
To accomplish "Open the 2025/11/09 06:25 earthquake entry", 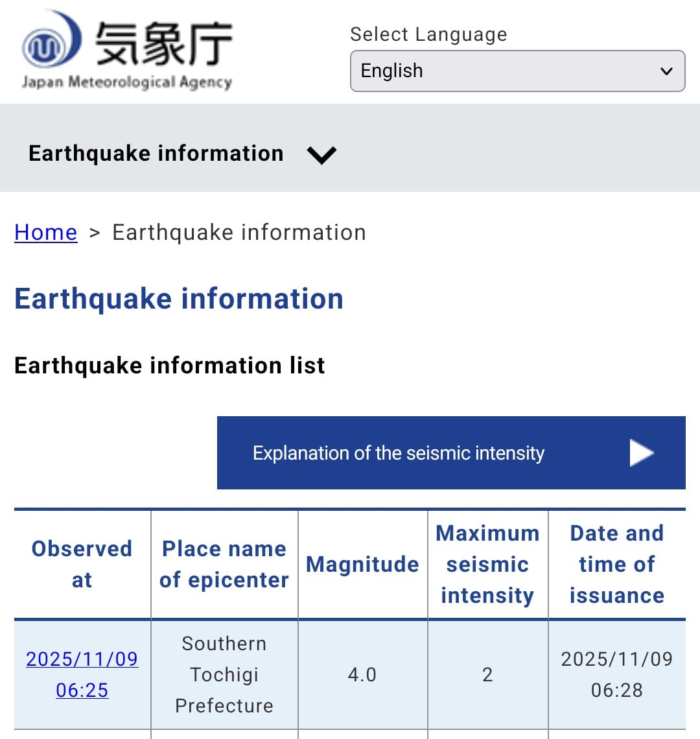I will pyautogui.click(x=82, y=674).
